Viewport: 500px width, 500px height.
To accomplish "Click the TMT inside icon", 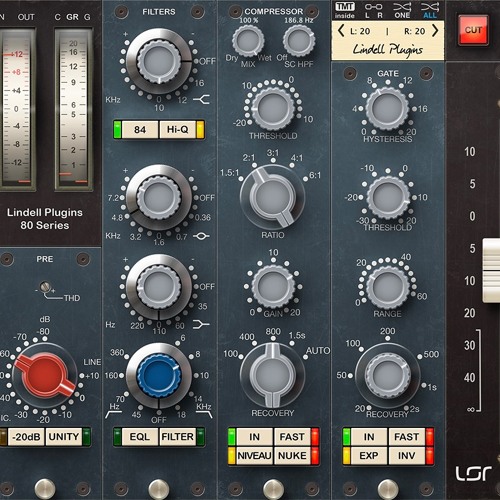I will (345, 10).
